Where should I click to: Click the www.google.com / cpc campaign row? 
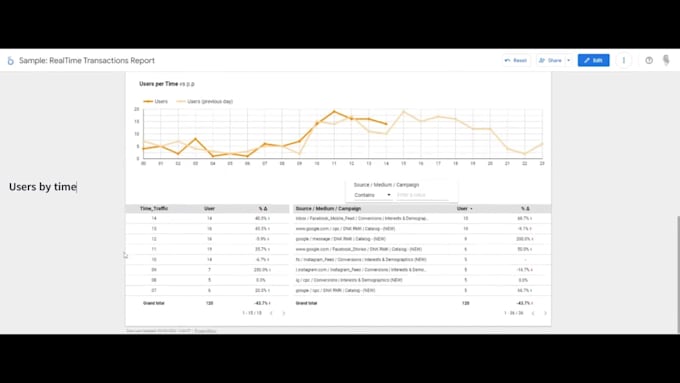pyautogui.click(x=422, y=229)
